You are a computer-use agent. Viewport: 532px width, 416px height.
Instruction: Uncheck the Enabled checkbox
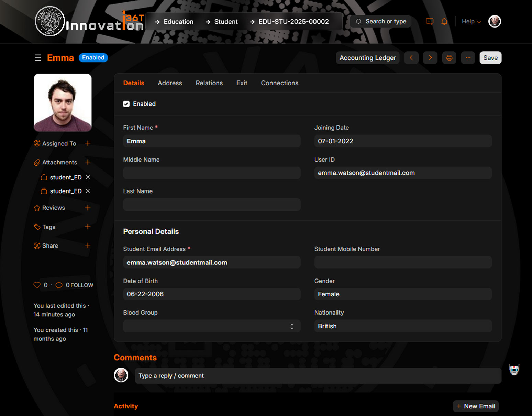tap(126, 104)
